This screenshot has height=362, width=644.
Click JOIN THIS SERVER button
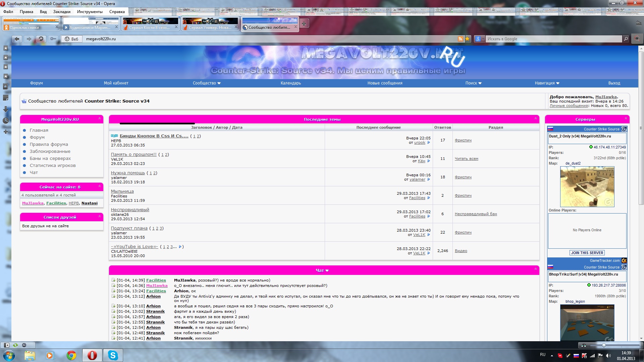coord(587,253)
